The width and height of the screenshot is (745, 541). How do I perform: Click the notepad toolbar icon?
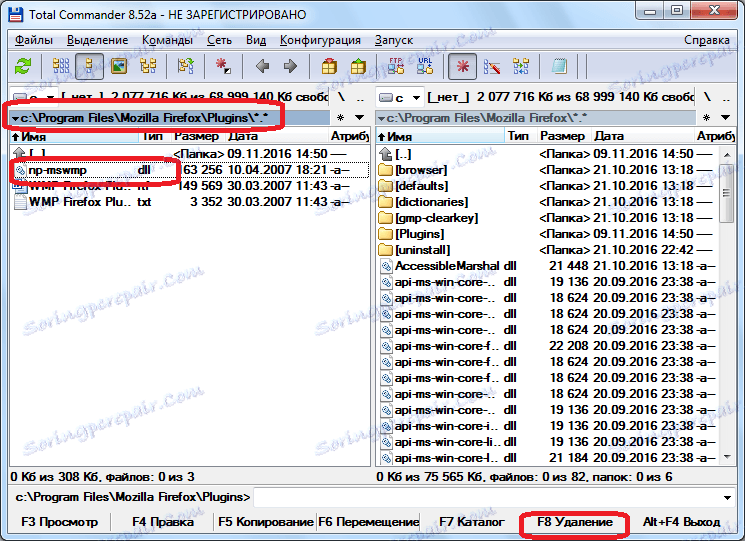[x=559, y=66]
